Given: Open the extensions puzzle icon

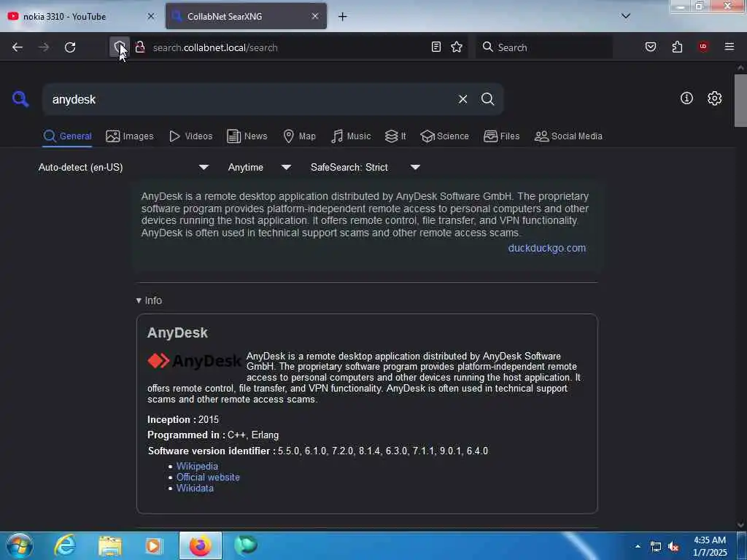Looking at the screenshot, I should point(677,47).
